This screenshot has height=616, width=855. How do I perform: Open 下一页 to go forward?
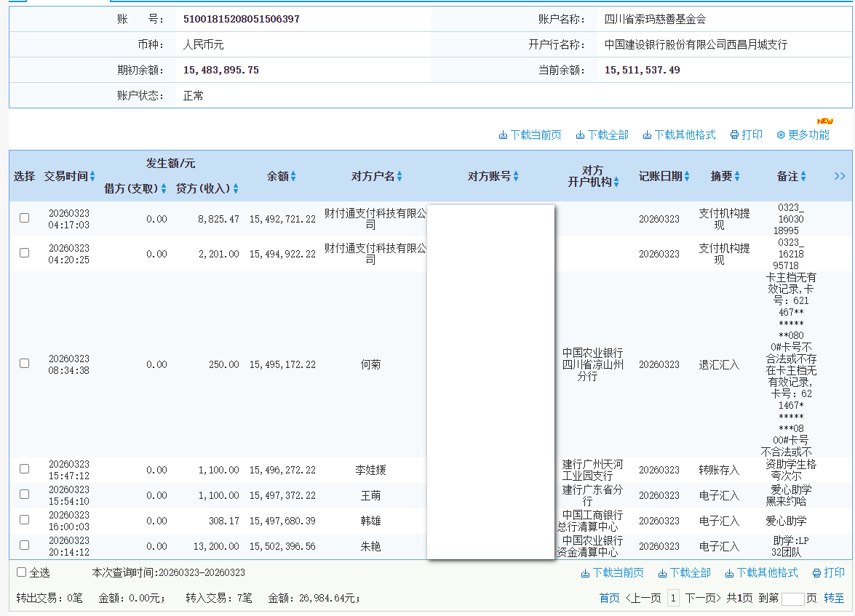click(x=701, y=598)
